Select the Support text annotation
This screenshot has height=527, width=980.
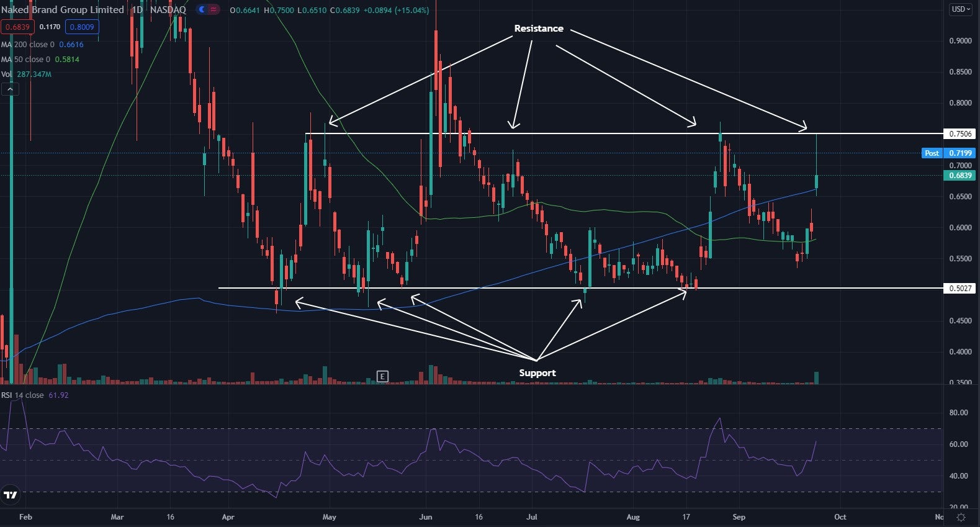(537, 373)
